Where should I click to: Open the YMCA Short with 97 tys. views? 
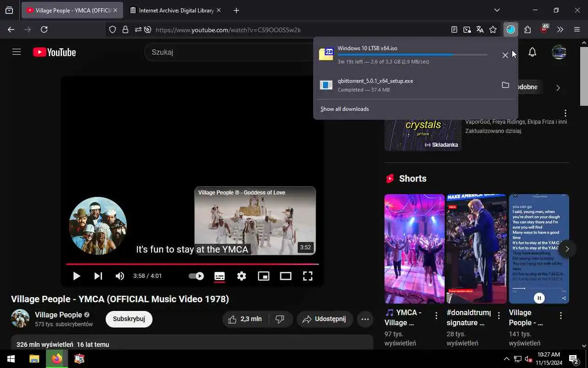pos(414,249)
